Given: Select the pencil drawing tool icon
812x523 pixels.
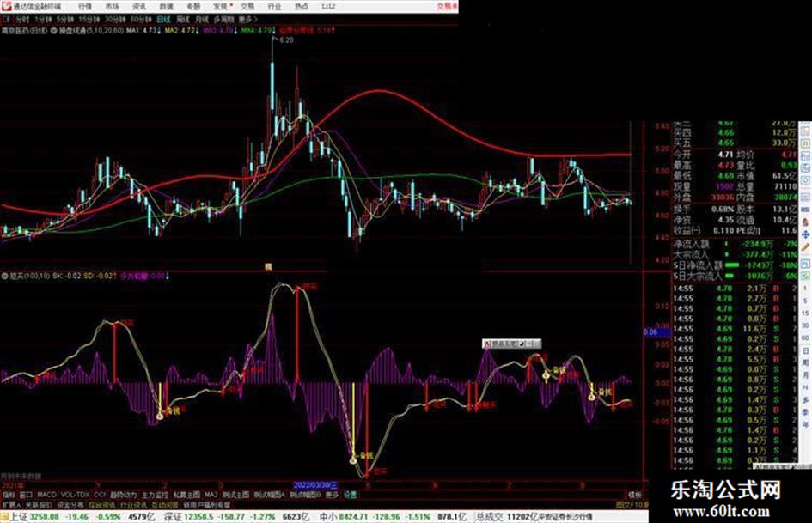Looking at the screenshot, I should [x=806, y=247].
